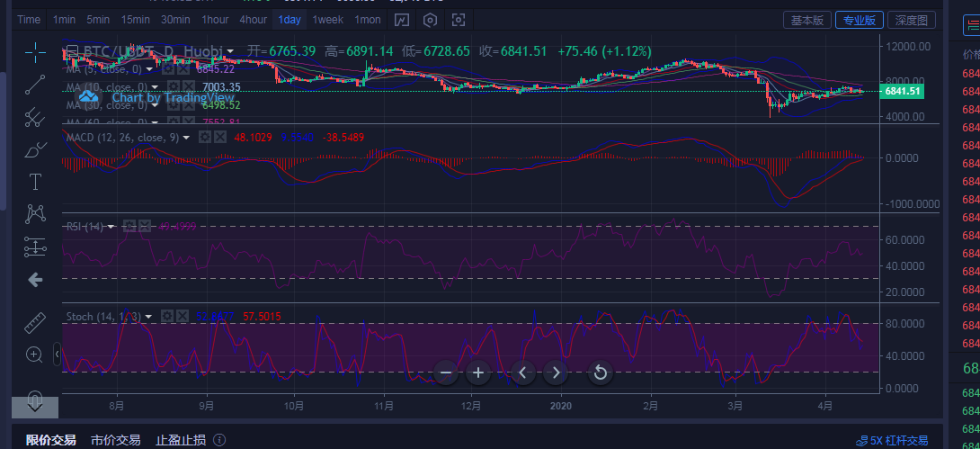Reset the chart view
This screenshot has width=980, height=449.
tap(601, 373)
